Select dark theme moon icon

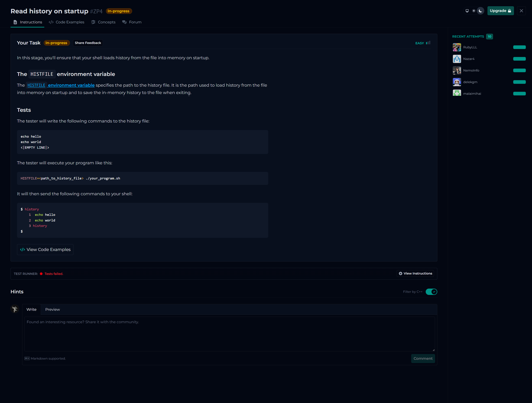[x=480, y=11]
